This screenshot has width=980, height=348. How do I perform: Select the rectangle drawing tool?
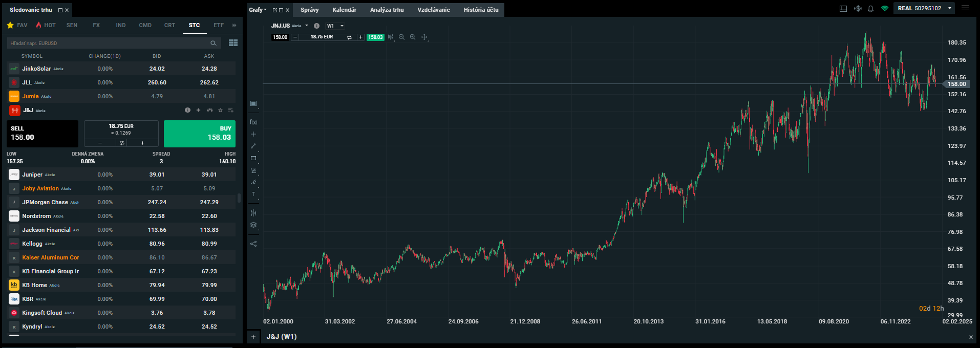click(253, 158)
